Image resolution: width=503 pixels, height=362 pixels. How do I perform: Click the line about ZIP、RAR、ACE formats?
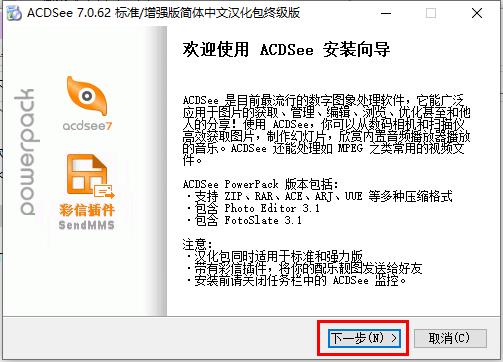tap(319, 196)
